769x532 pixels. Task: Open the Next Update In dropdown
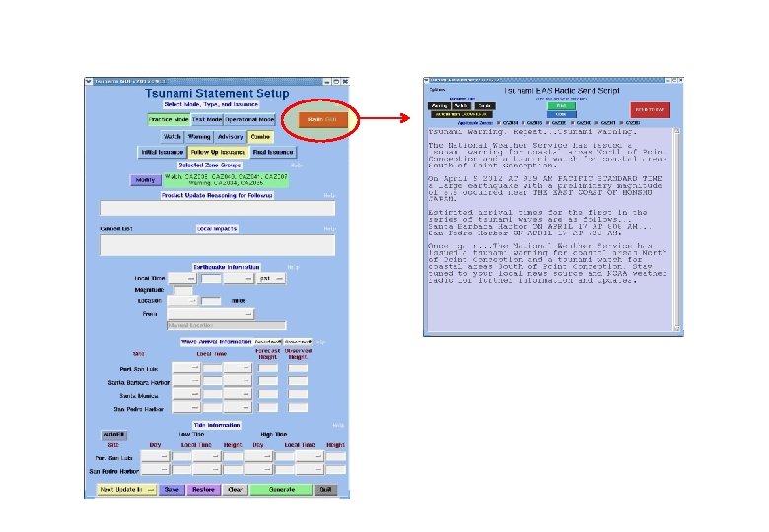click(126, 490)
